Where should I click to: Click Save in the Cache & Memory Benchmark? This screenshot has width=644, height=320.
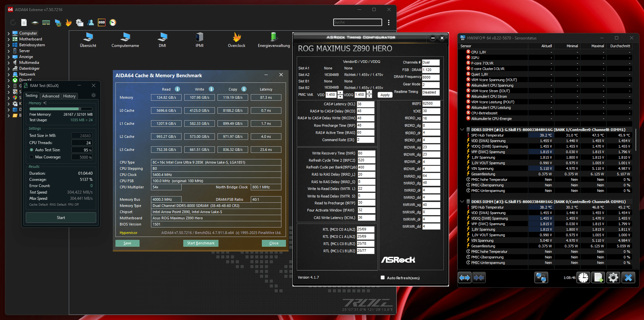click(127, 243)
